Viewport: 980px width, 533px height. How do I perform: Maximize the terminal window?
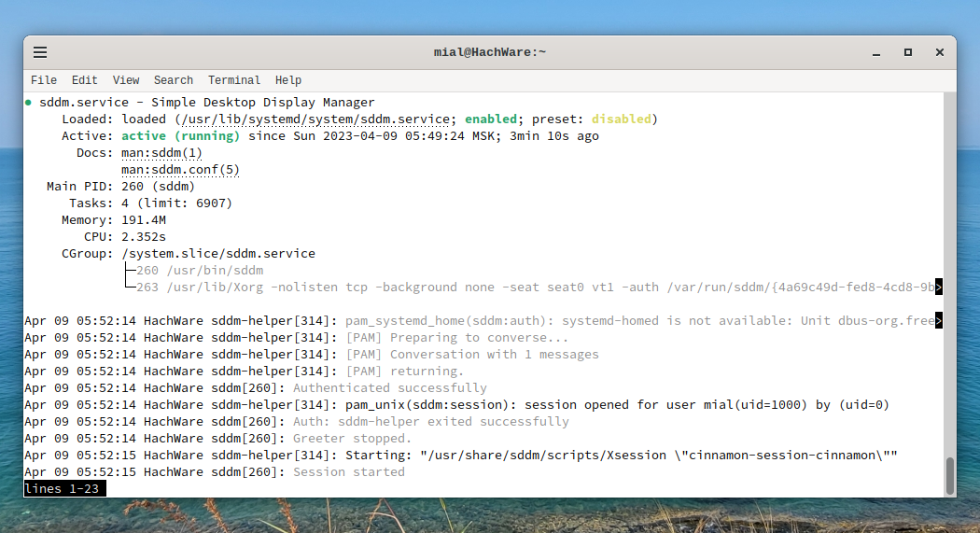click(x=908, y=52)
